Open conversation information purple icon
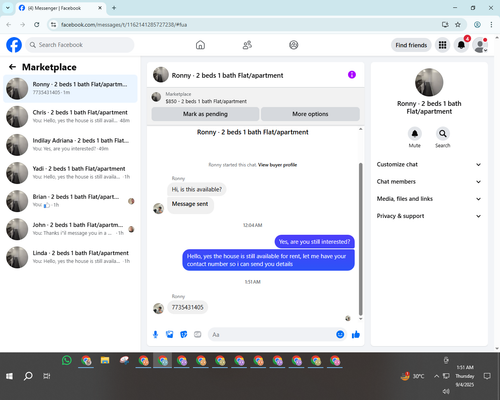 point(352,75)
